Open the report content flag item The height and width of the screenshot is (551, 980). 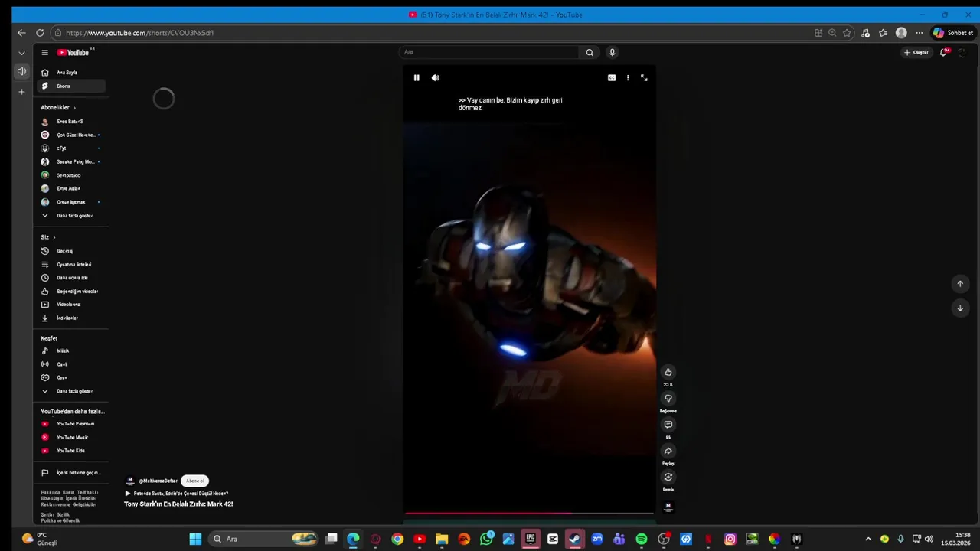[71, 473]
